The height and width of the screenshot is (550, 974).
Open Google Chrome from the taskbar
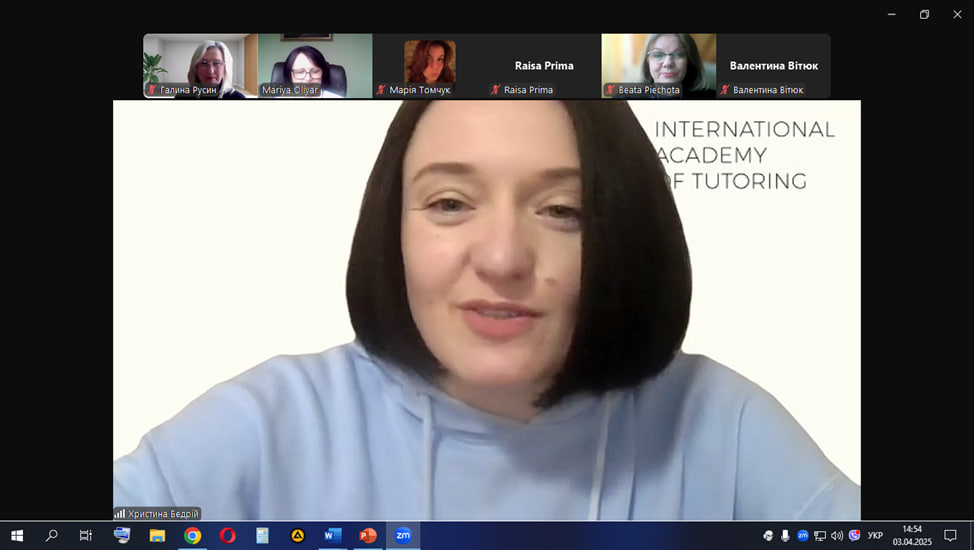pos(192,536)
